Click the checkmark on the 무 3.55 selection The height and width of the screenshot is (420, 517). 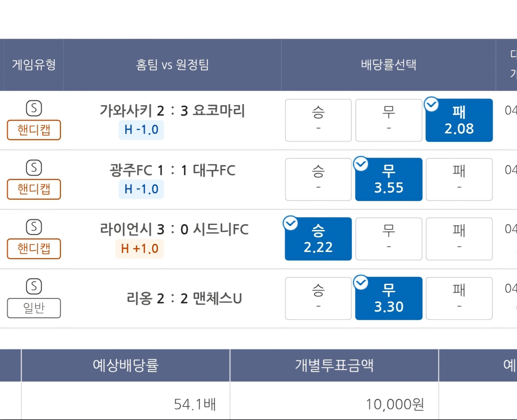(x=361, y=164)
